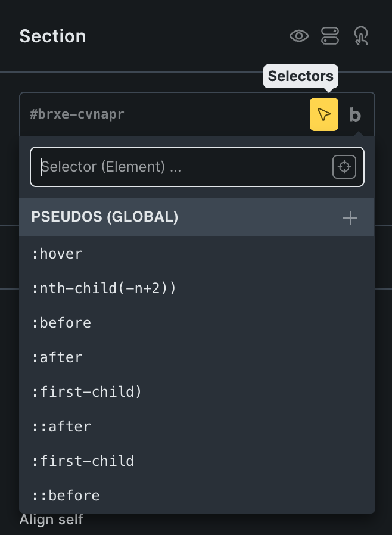Viewport: 392px width, 535px height.
Task: Toggle the yellow Selectors cursor icon
Action: 324,114
